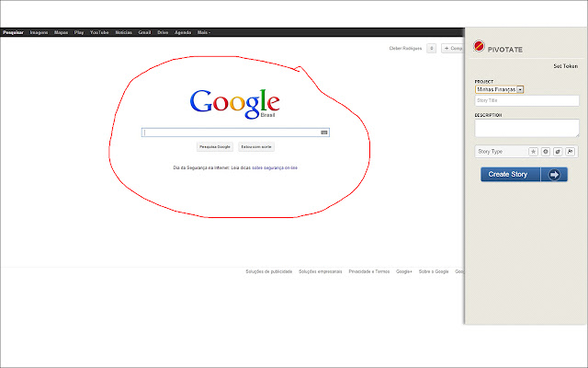Open the on-screen keyboard icon in search box

point(324,132)
